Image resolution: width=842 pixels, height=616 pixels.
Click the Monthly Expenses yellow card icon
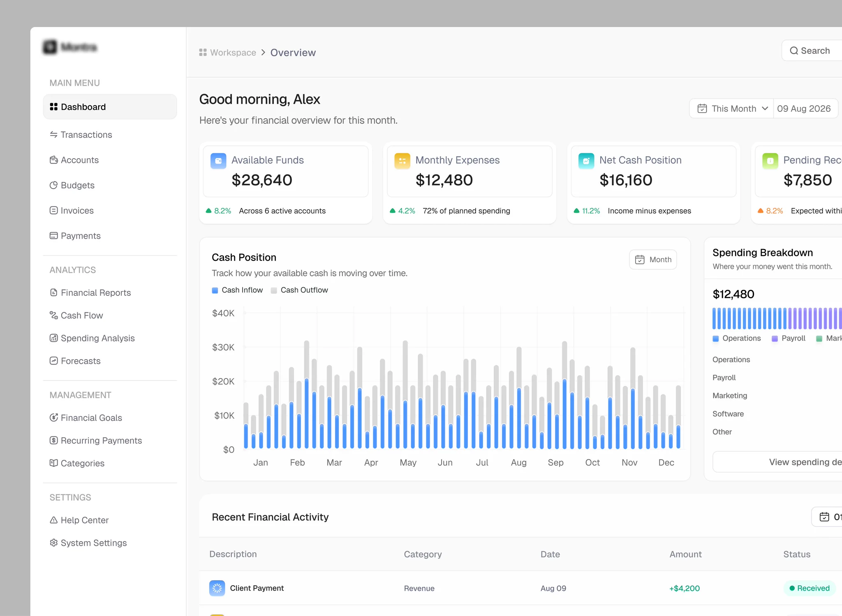(402, 161)
